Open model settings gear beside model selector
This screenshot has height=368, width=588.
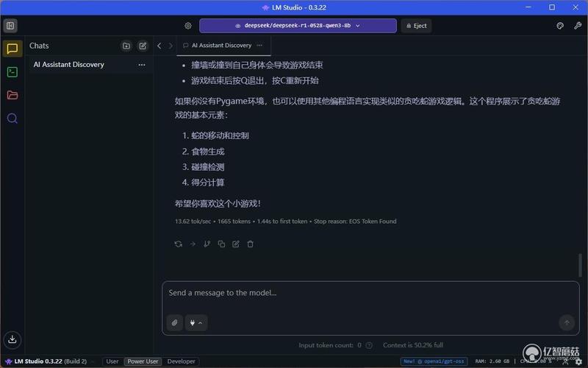tap(188, 26)
